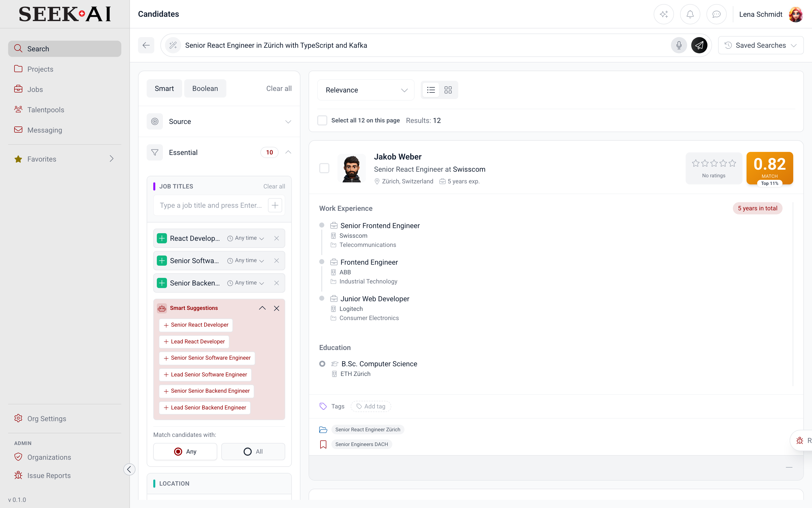Rate Jakob Weber five stars

pos(732,163)
